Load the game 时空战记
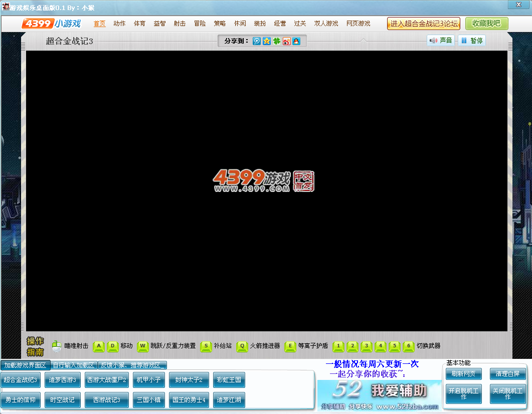This screenshot has height=414, width=532. 63,400
